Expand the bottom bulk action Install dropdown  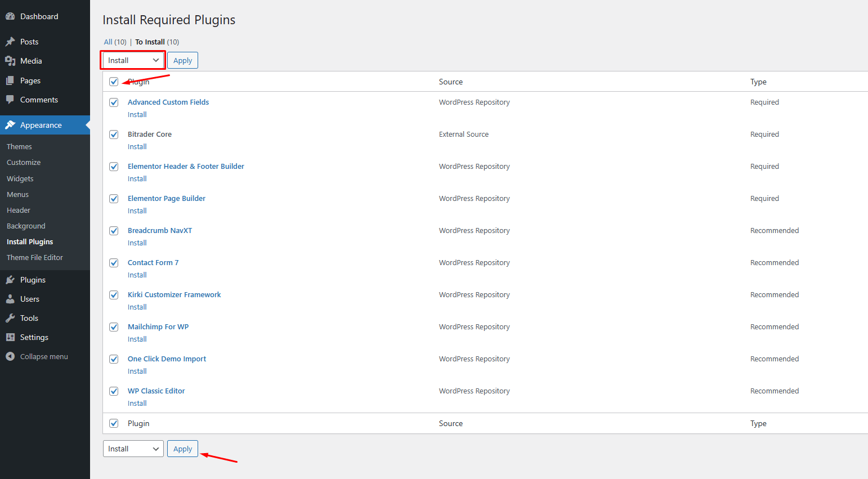click(x=133, y=449)
